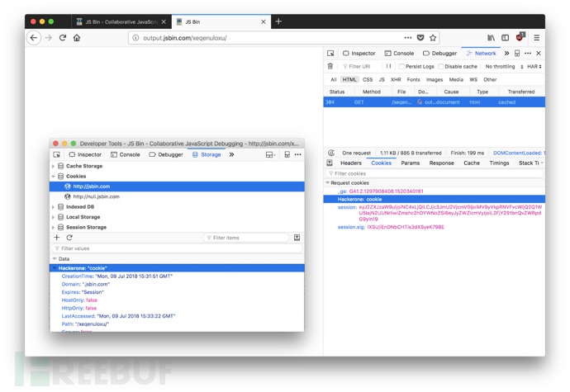The width and height of the screenshot is (570, 392).
Task: Collapse the Cookies tree node
Action: point(54,177)
